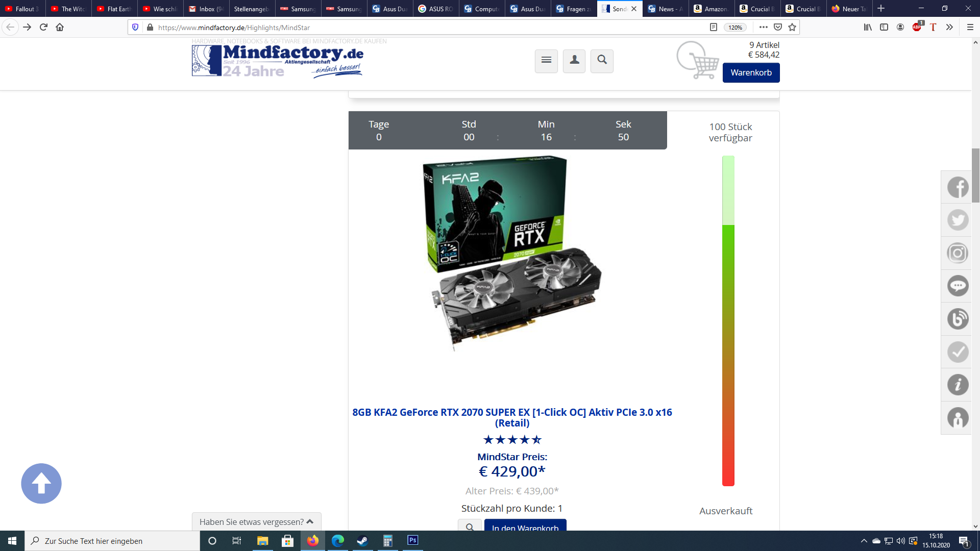The image size is (980, 551).
Task: Click the Windows taskbar search field
Action: pyautogui.click(x=112, y=541)
